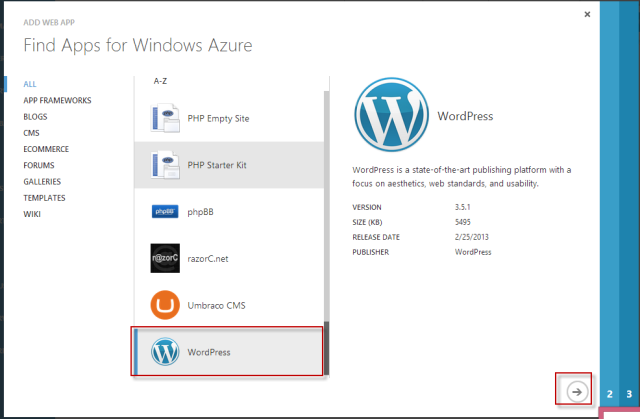The image size is (640, 419).
Task: Select the APP FRAMEWORKS category
Action: tap(57, 100)
